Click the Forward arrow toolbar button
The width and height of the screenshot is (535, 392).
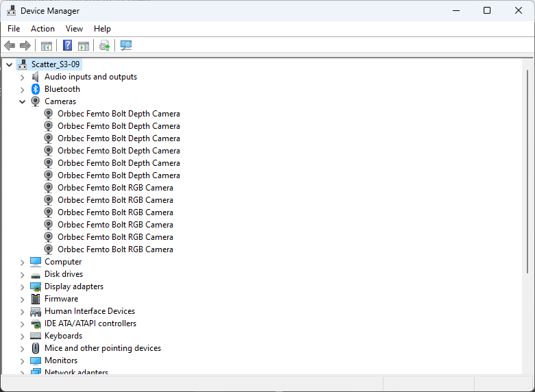[25, 46]
